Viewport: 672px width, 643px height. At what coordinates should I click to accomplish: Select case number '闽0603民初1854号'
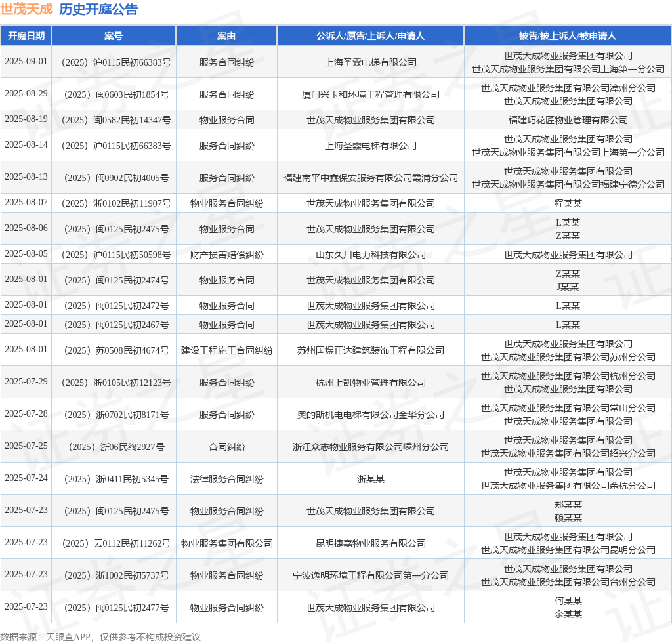tap(133, 94)
